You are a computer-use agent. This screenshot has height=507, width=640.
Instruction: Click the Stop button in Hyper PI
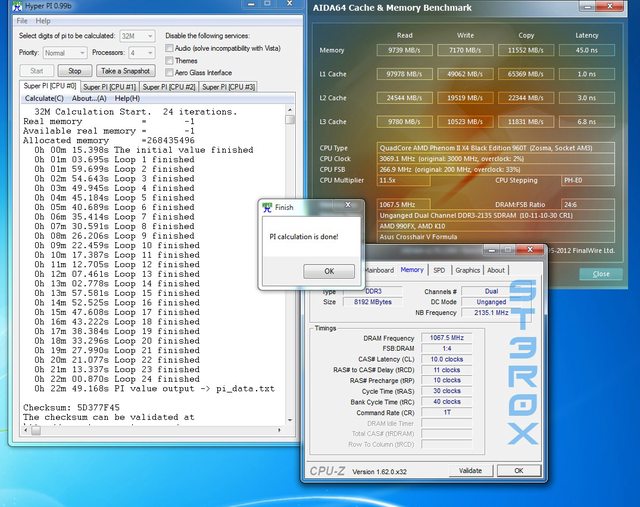[75, 71]
